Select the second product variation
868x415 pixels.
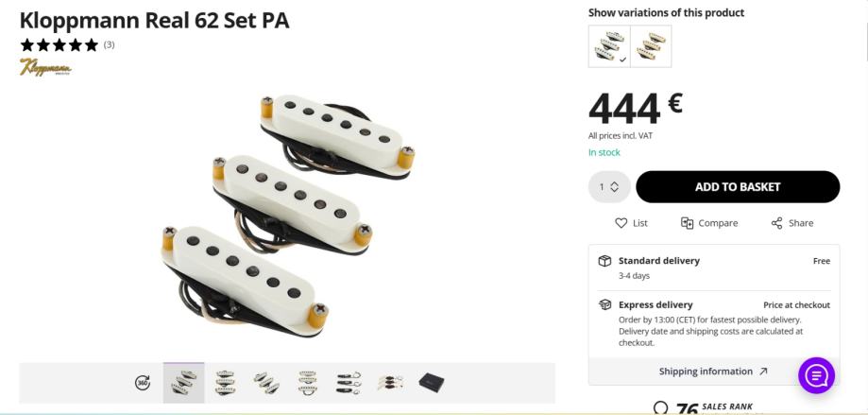click(x=651, y=46)
